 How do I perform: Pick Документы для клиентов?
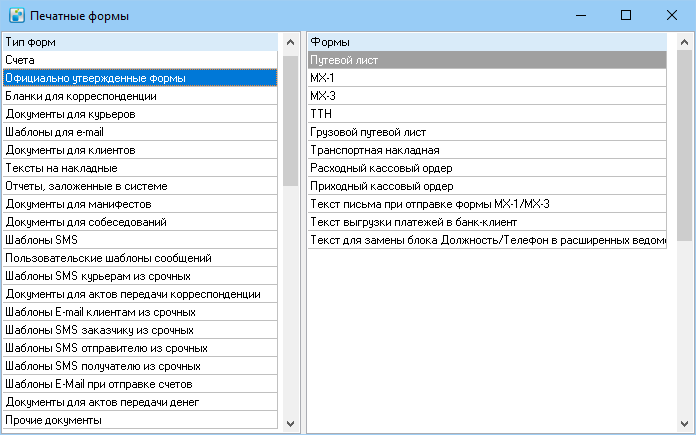(x=140, y=150)
